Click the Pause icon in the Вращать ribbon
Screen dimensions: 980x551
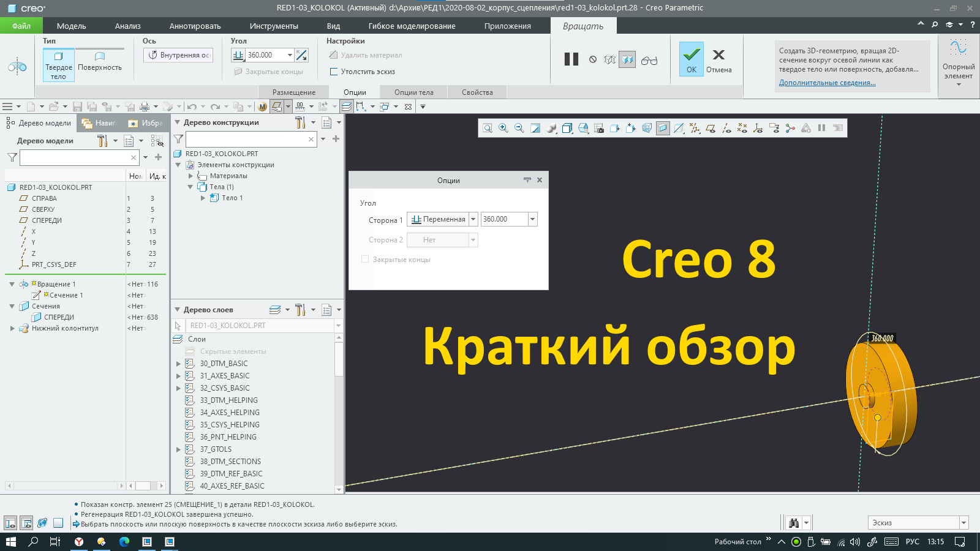click(x=571, y=59)
